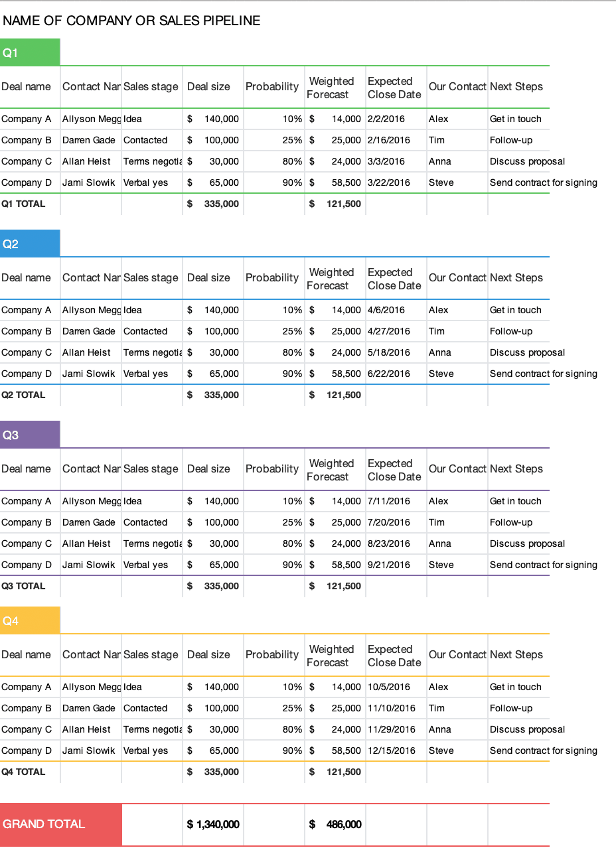Select the 11/29/2016 close date cell

[x=392, y=729]
